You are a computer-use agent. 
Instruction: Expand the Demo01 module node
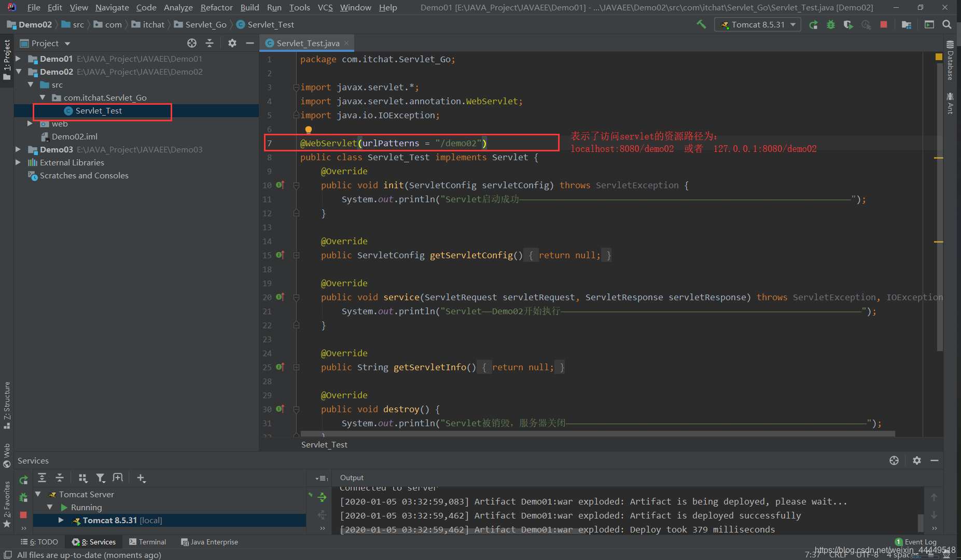(19, 59)
